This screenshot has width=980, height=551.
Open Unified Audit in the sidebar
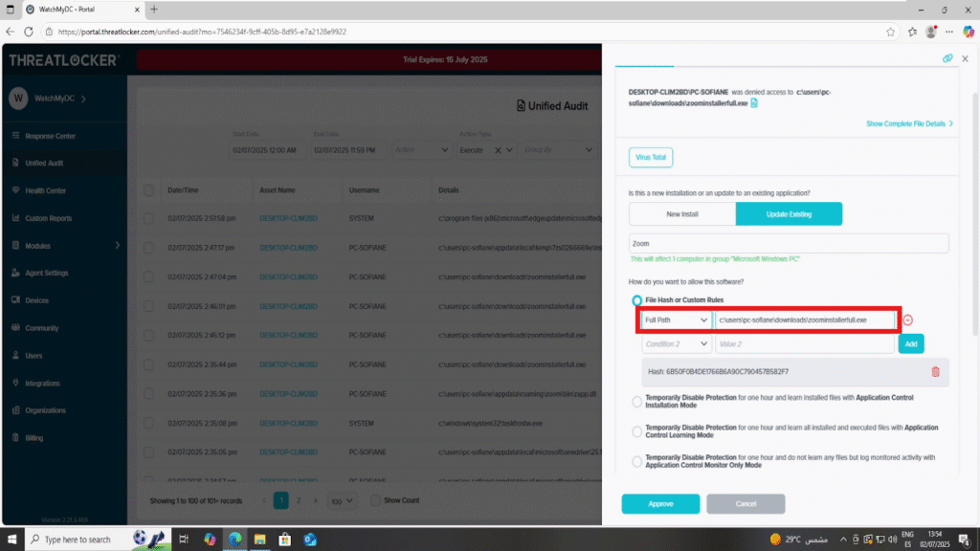click(x=44, y=163)
